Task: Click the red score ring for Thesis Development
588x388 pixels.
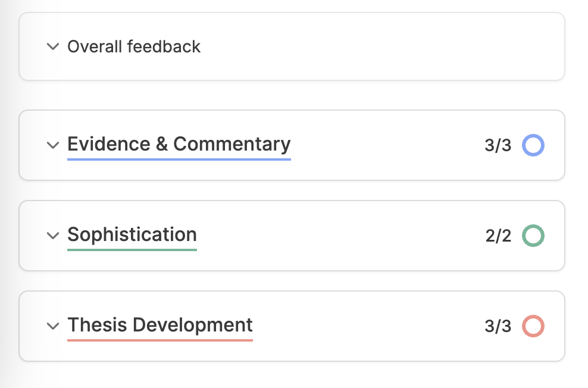Action: tap(533, 326)
